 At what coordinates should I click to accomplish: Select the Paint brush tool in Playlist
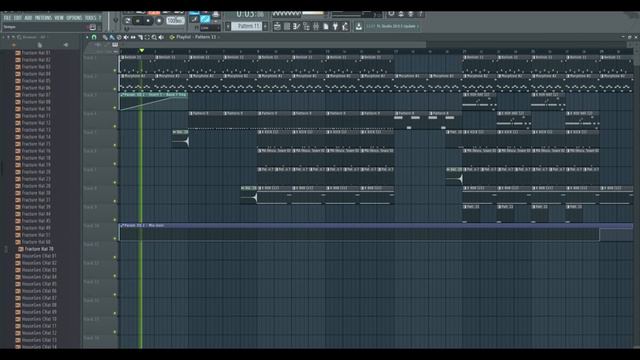pos(112,37)
